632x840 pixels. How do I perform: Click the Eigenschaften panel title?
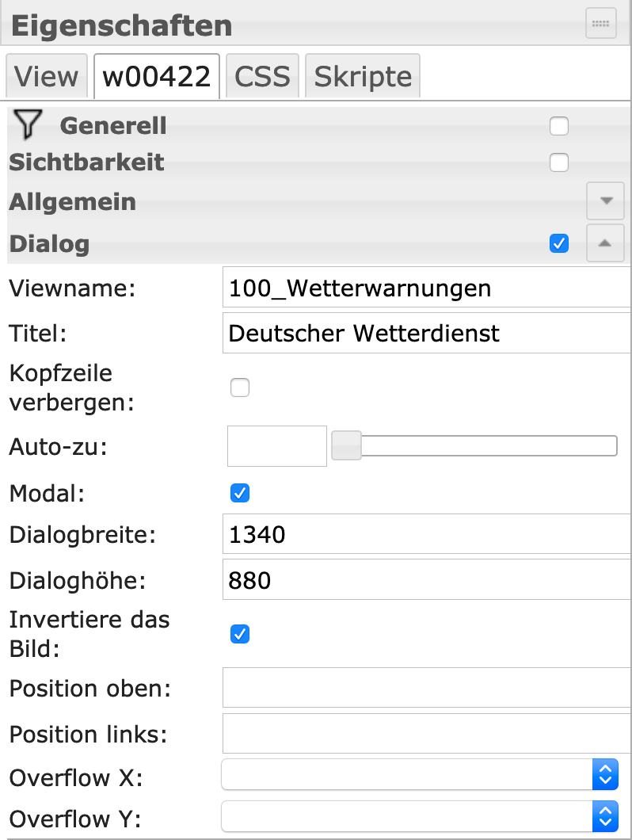tap(122, 25)
